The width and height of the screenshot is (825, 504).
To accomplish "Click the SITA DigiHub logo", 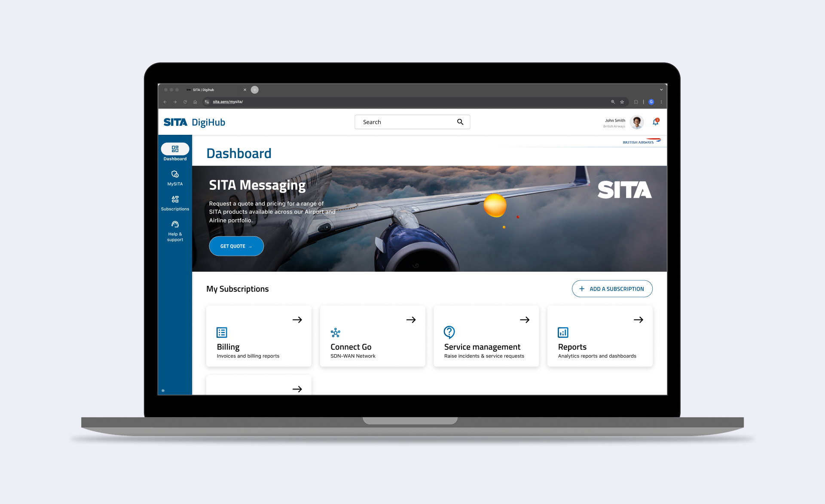I will 194,122.
